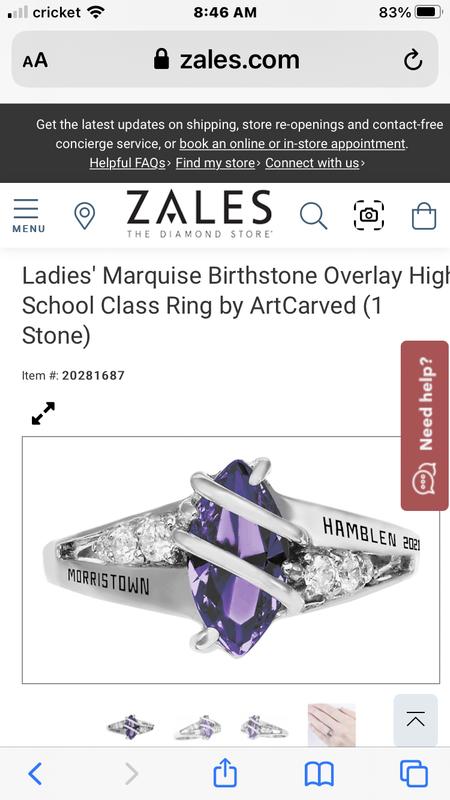Open Safari bookmarks book icon
The height and width of the screenshot is (800, 450).
(319, 774)
